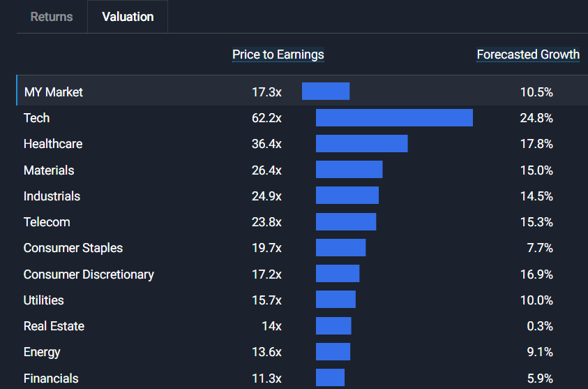
Task: Open the Industrials sector row
Action: (52, 196)
